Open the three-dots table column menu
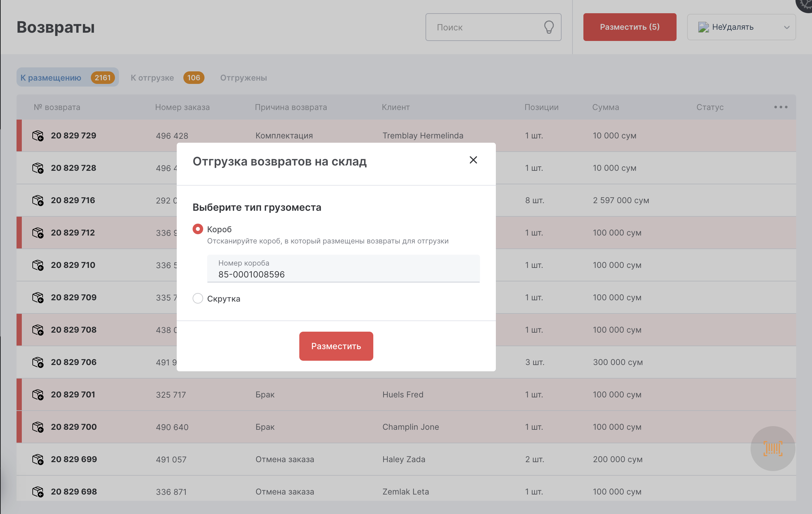The width and height of the screenshot is (812, 514). point(781,107)
